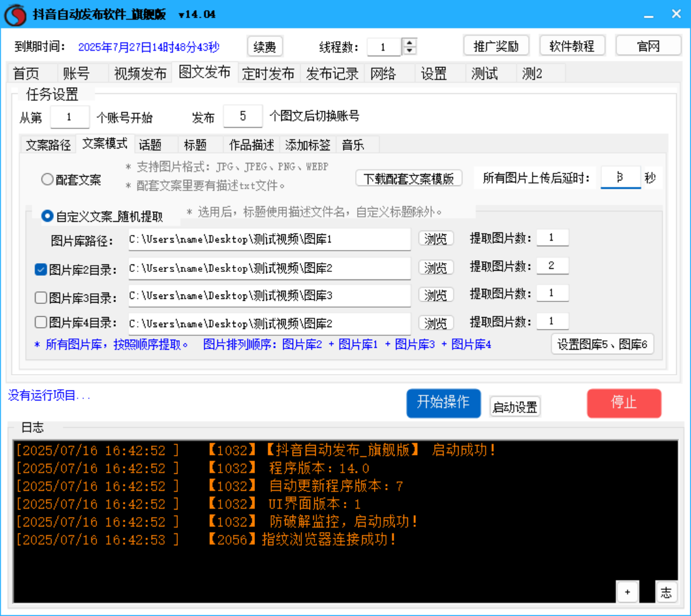The width and height of the screenshot is (691, 616).
Task: Visit the 官网 official site
Action: (648, 46)
